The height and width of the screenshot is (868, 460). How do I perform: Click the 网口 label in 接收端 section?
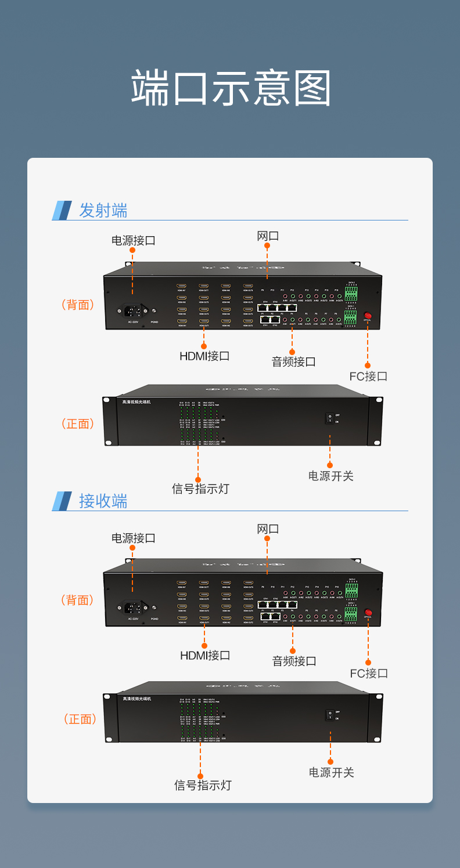[268, 529]
